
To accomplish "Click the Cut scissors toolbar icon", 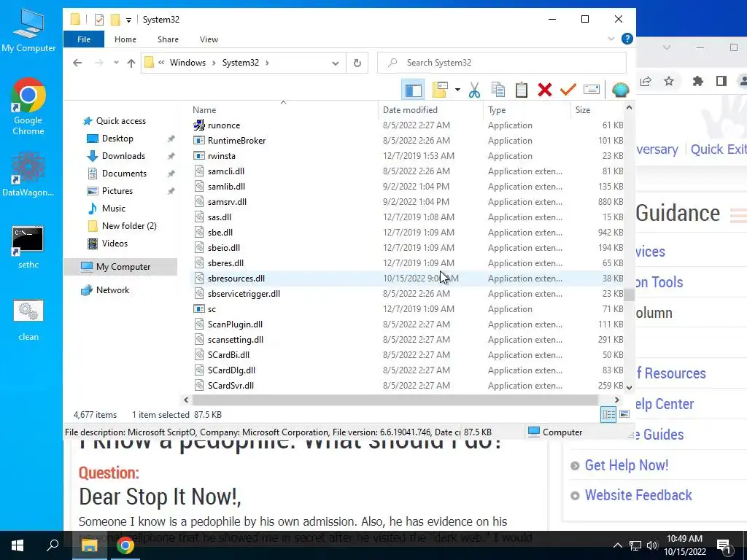I will 474,90.
